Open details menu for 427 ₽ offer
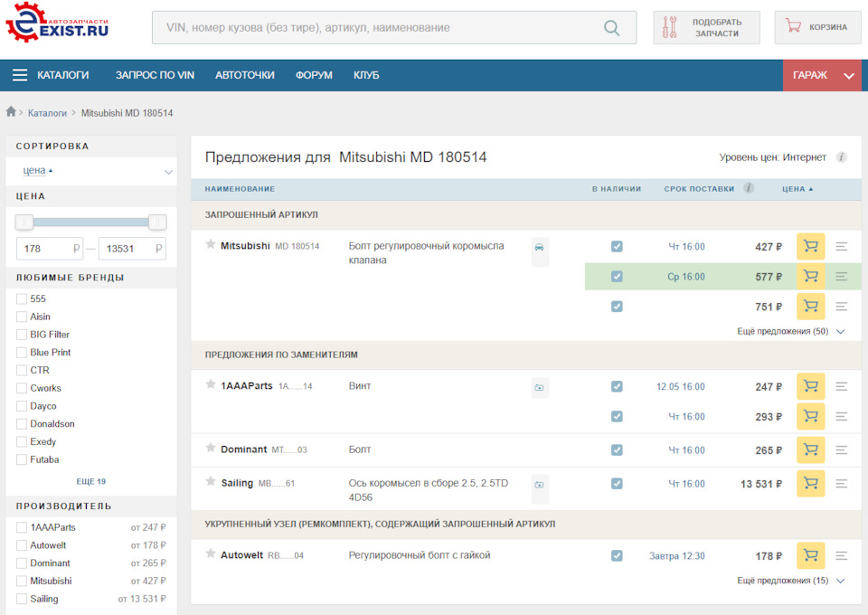Viewport: 868px width, 615px height. (842, 246)
